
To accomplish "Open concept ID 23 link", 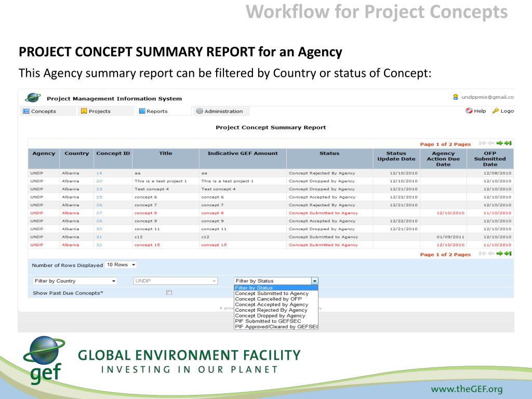I will [99, 189].
